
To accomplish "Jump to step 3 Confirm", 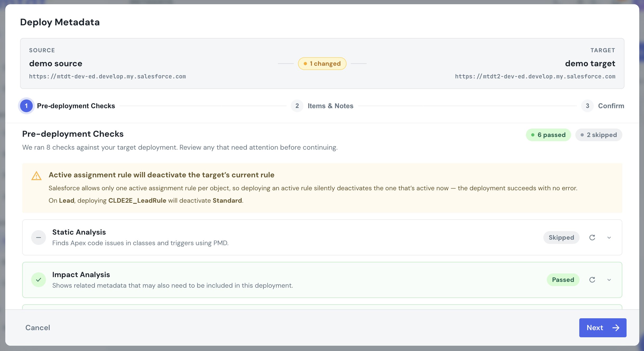I will tap(603, 106).
